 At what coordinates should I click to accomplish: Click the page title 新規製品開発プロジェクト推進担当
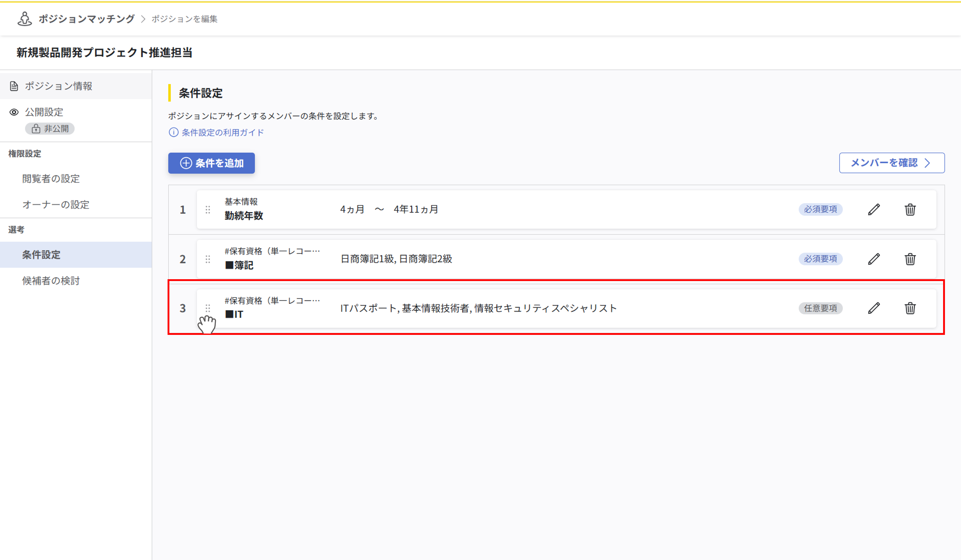pos(104,52)
